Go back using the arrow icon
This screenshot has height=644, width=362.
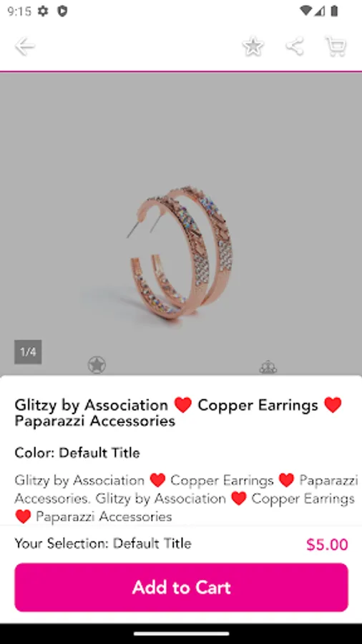coord(24,47)
